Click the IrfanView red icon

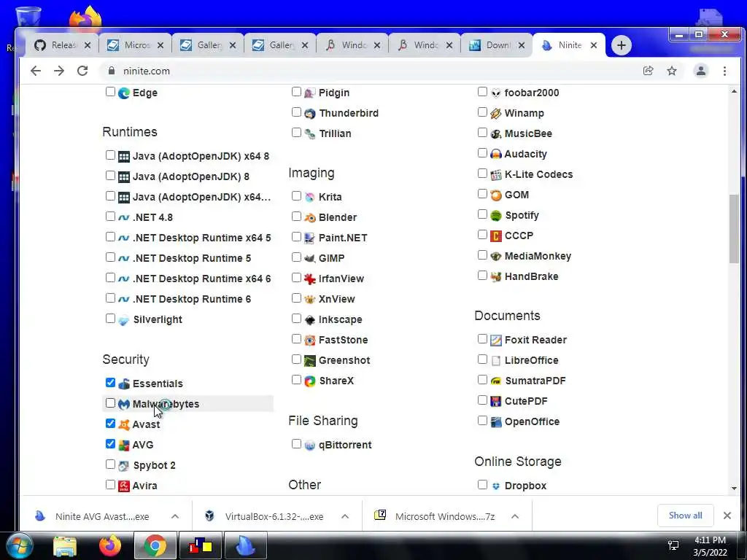coord(309,279)
